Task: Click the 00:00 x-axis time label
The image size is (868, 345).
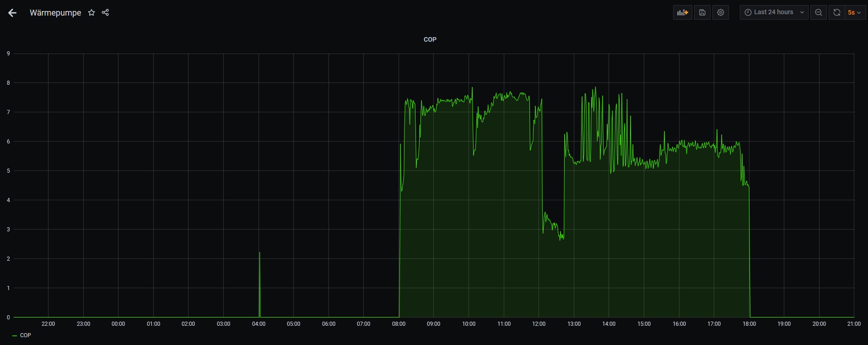Action: point(118,324)
